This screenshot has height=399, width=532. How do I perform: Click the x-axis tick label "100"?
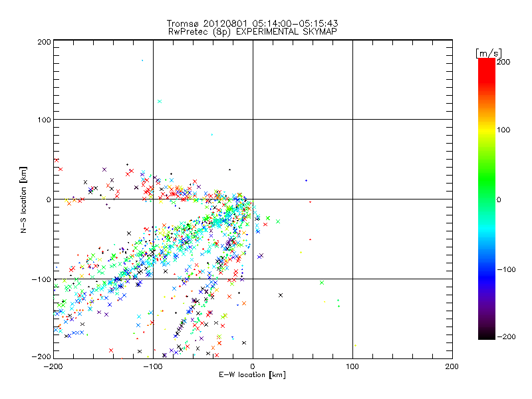[x=352, y=366]
